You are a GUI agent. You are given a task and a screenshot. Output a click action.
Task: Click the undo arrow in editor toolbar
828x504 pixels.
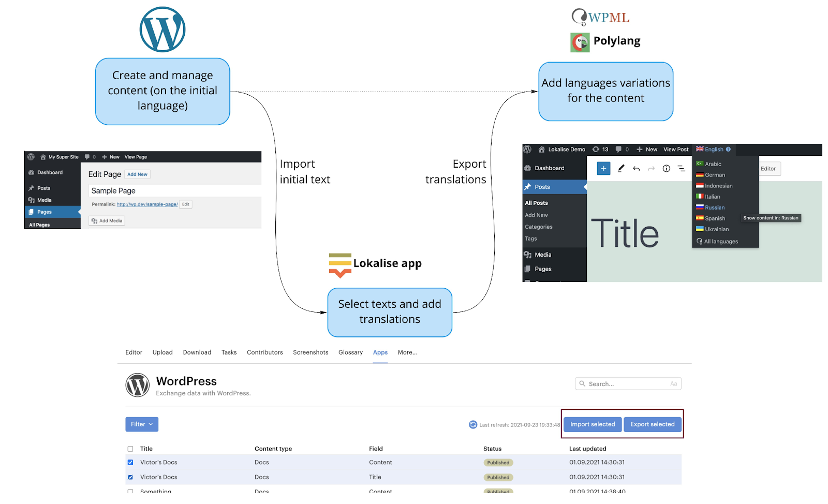click(x=636, y=169)
